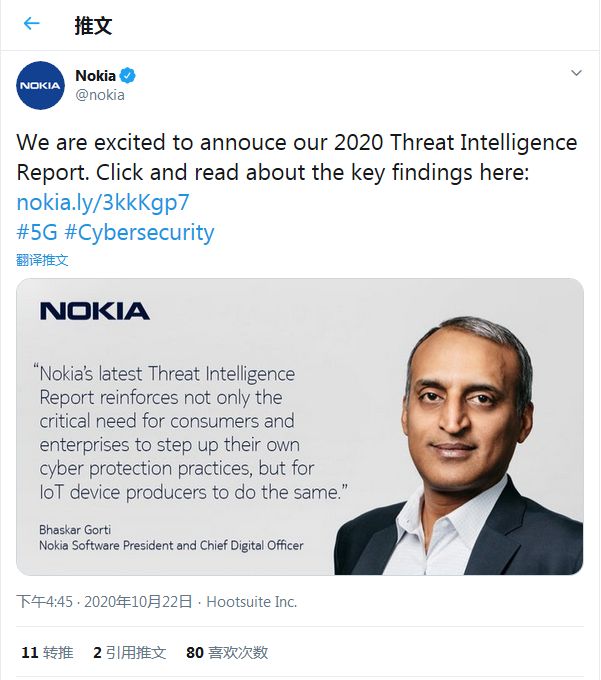Image resolution: width=601 pixels, height=680 pixels.
Task: Select the #5G hashtag
Action: [37, 232]
